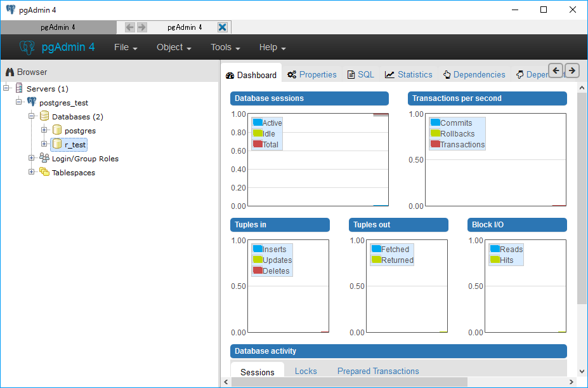Screen dimensions: 588x388
Task: Click the Transactions per second header
Action: tap(488, 98)
